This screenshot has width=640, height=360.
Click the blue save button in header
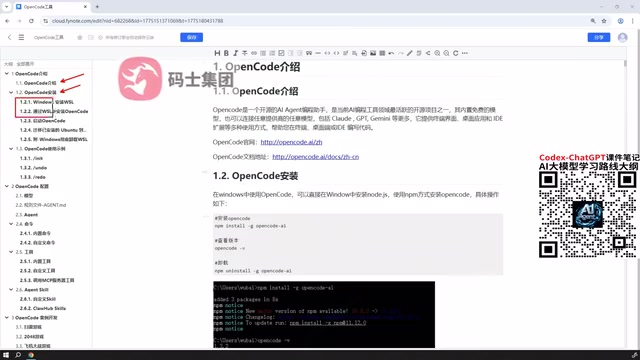tap(191, 37)
